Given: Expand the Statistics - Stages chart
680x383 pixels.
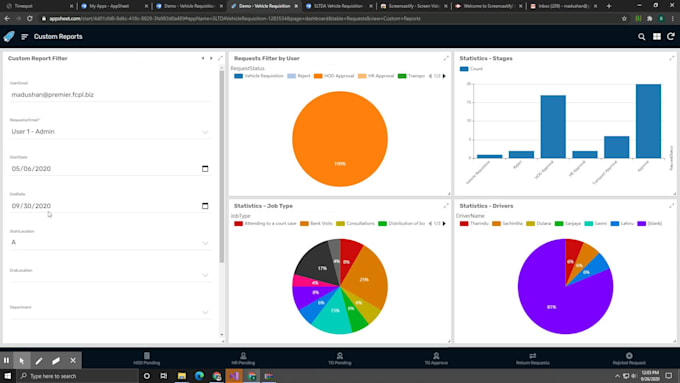Looking at the screenshot, I should [x=671, y=58].
